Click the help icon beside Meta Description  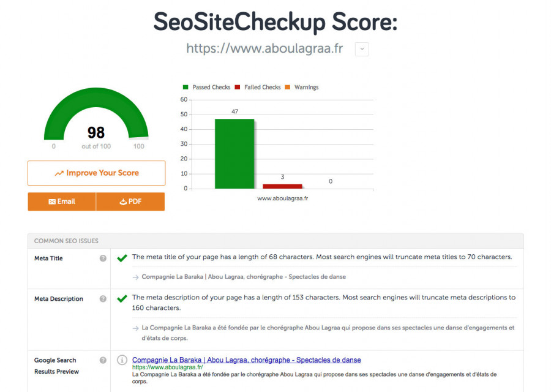[x=103, y=299]
